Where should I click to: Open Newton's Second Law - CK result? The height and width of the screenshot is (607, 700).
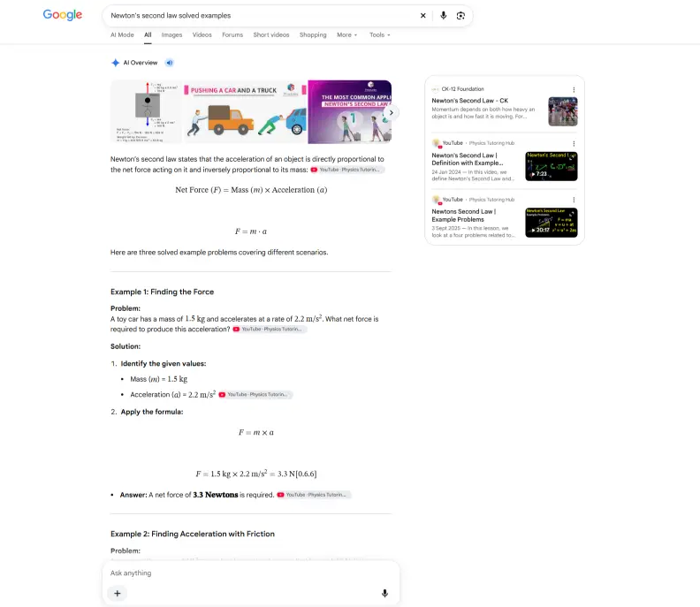[469, 101]
